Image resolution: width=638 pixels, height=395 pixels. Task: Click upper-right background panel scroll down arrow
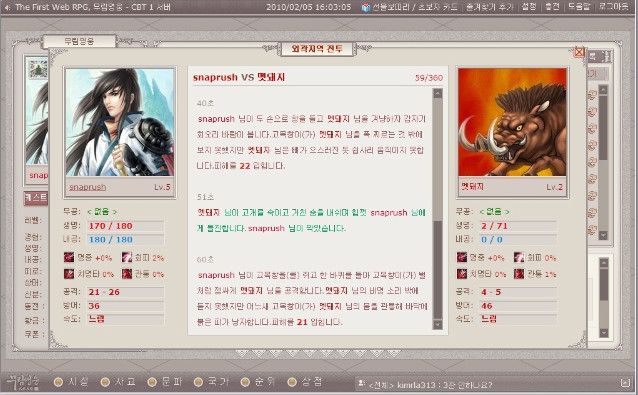pos(603,235)
